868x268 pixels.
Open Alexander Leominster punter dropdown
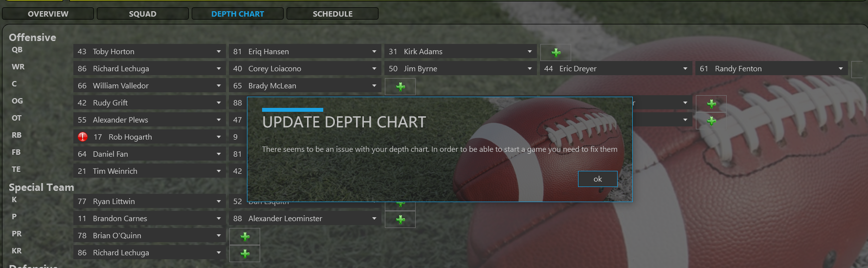pyautogui.click(x=305, y=218)
